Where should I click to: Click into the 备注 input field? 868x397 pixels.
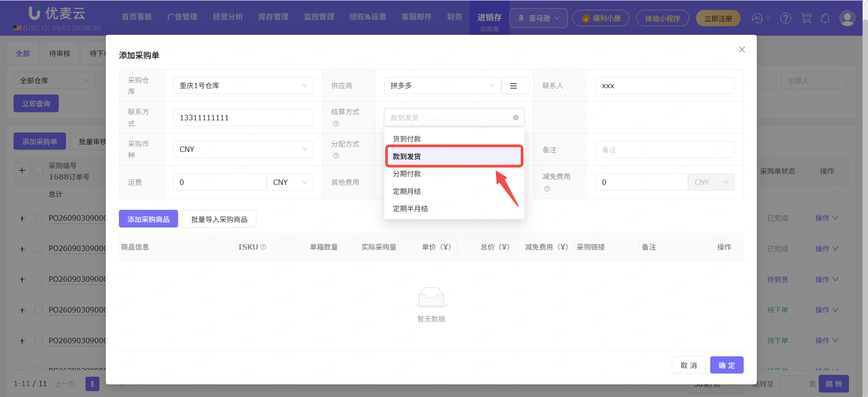coord(665,149)
